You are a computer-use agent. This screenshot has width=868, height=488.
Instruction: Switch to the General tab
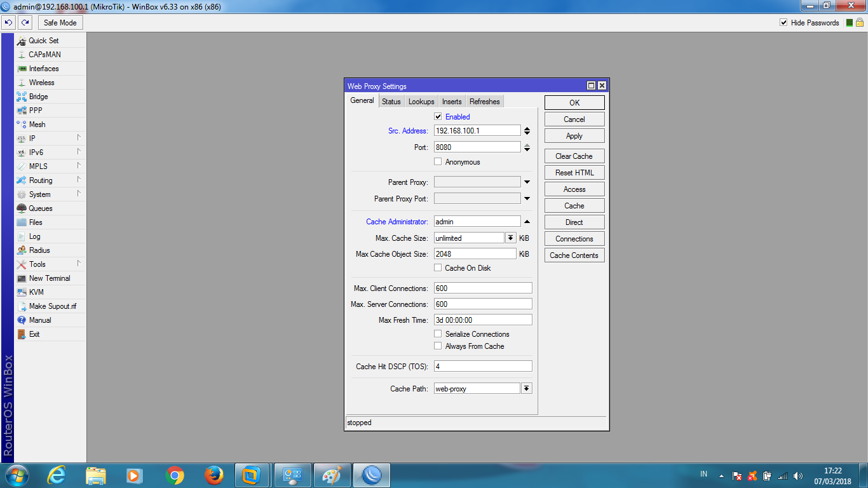pyautogui.click(x=362, y=101)
